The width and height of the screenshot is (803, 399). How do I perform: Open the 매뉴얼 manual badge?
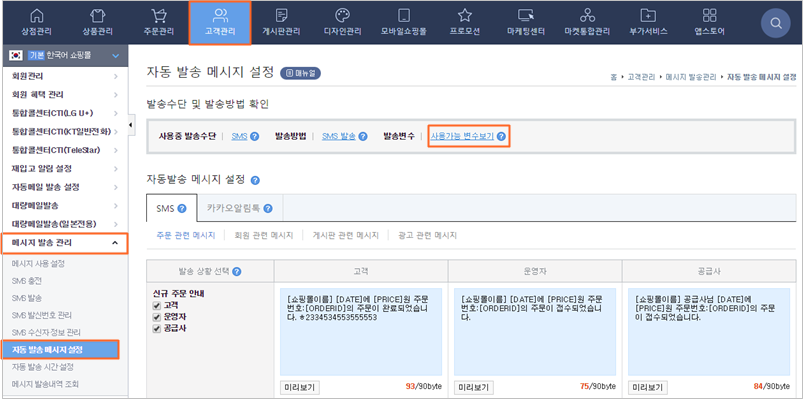(x=300, y=73)
